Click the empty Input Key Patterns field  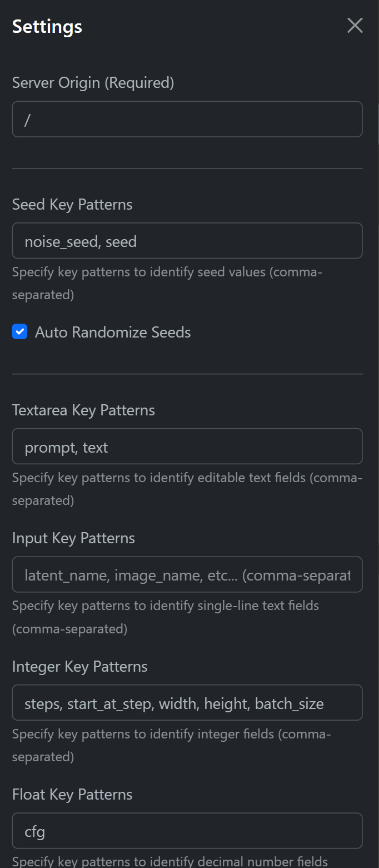(187, 574)
